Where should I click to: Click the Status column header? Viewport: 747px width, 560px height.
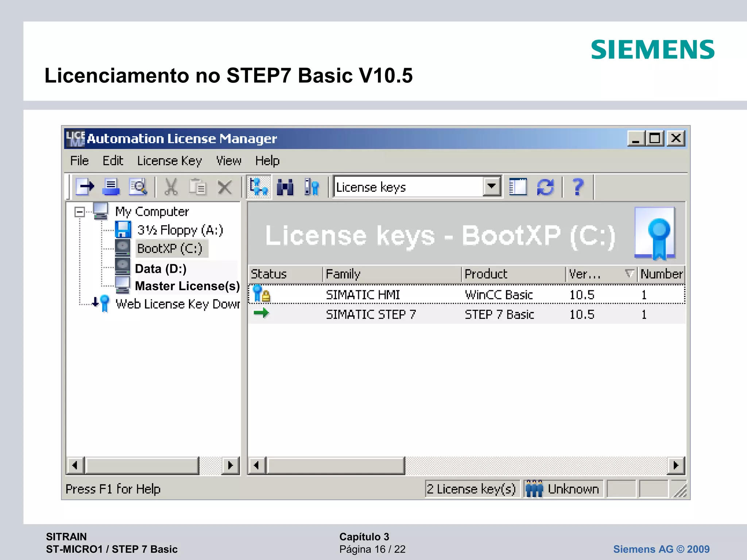tap(286, 274)
